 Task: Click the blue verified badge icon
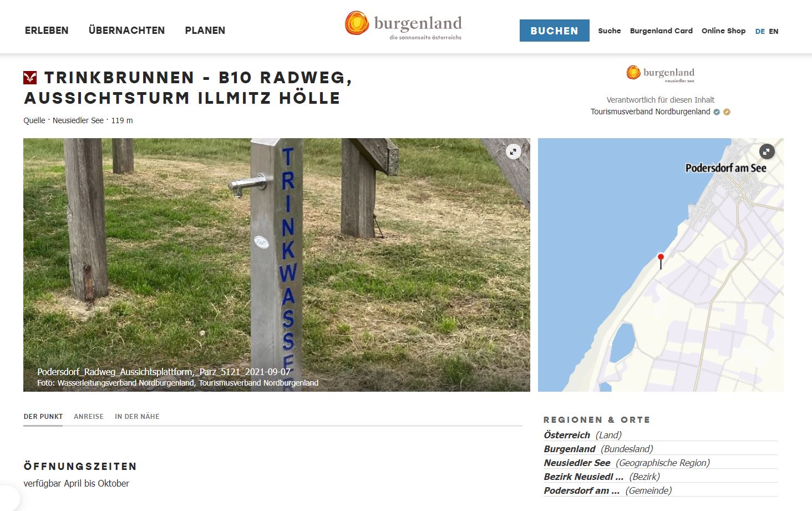point(717,112)
